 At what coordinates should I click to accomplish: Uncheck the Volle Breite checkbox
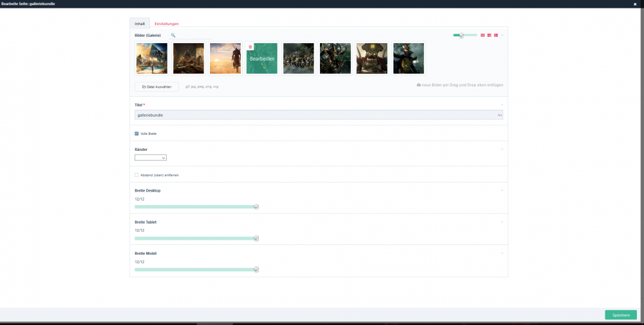tap(137, 133)
